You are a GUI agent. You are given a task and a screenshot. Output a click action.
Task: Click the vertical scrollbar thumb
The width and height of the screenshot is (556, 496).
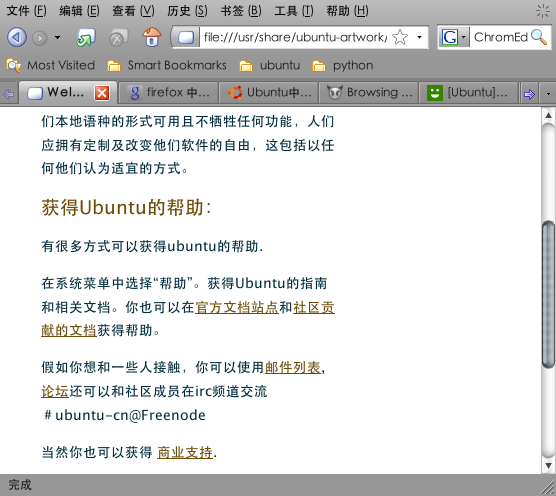tap(549, 294)
